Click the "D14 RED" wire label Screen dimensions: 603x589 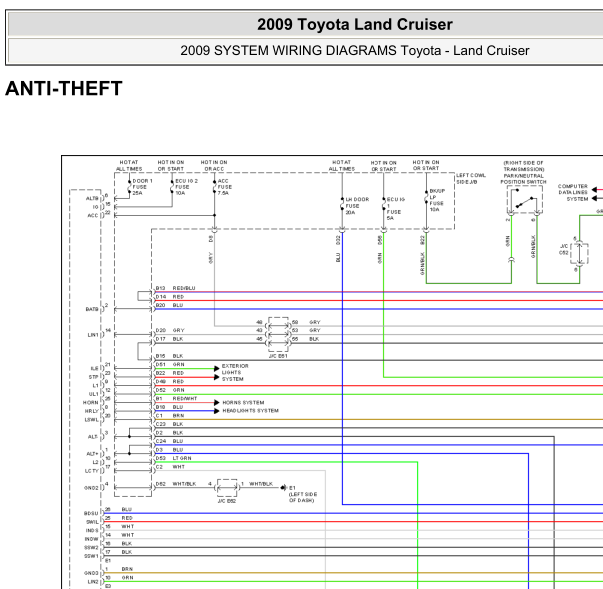tap(170, 297)
